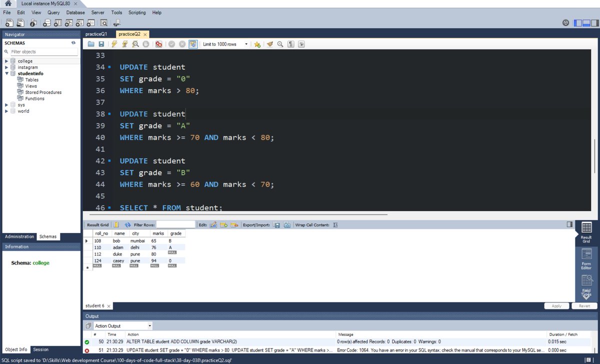Image resolution: width=600 pixels, height=364 pixels.
Task: Execute the whole script with lightning bolt
Action: click(114, 44)
